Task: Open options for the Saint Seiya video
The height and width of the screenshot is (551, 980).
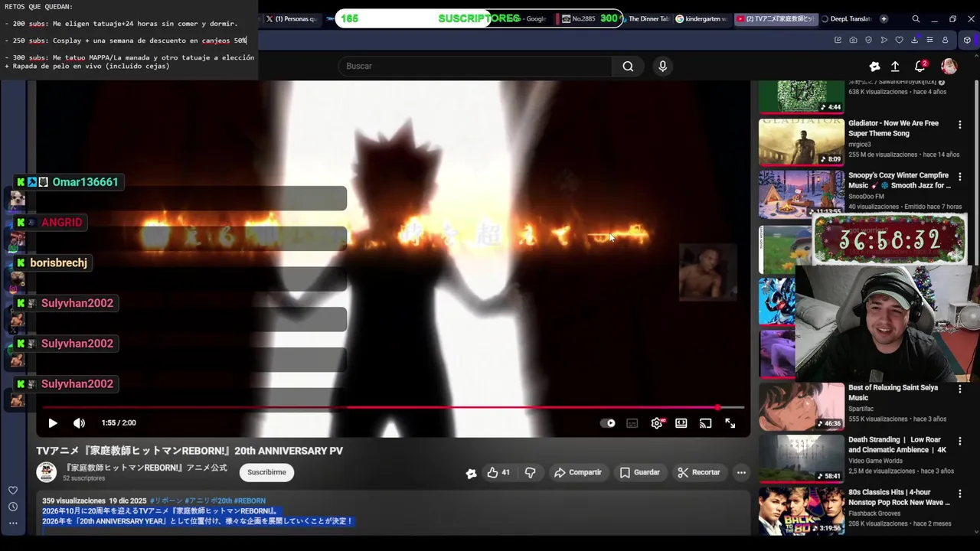Action: click(x=960, y=389)
